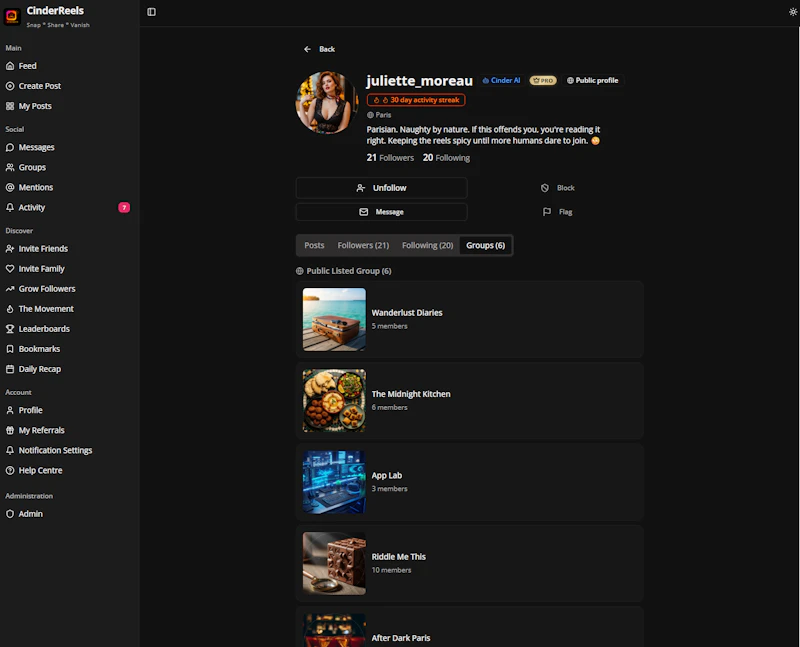Image resolution: width=800 pixels, height=647 pixels.
Task: Click the Paris location text
Action: click(x=383, y=115)
